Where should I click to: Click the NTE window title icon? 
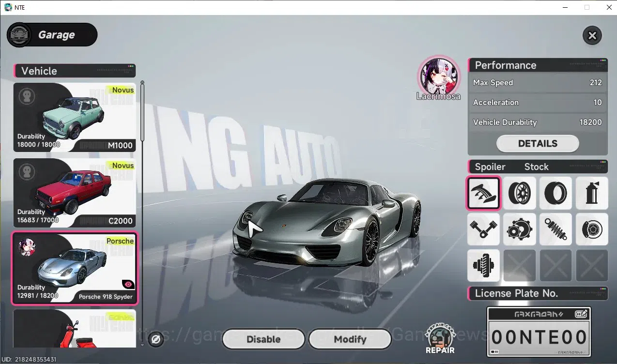7,7
